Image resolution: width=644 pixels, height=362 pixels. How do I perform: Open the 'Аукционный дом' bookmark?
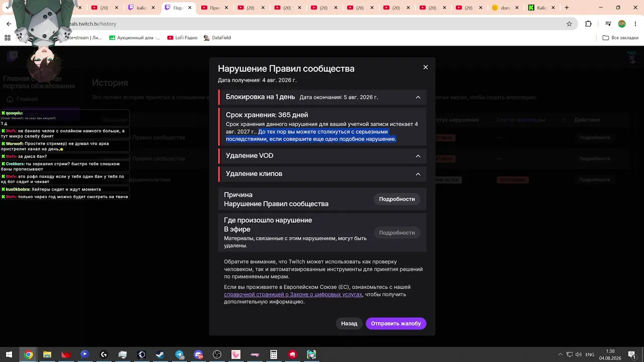[134, 38]
